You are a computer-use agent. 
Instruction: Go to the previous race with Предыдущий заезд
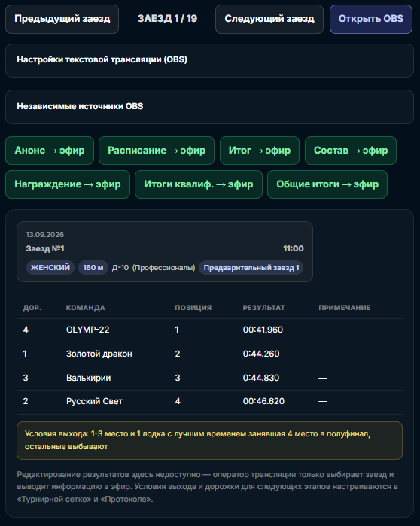[62, 19]
